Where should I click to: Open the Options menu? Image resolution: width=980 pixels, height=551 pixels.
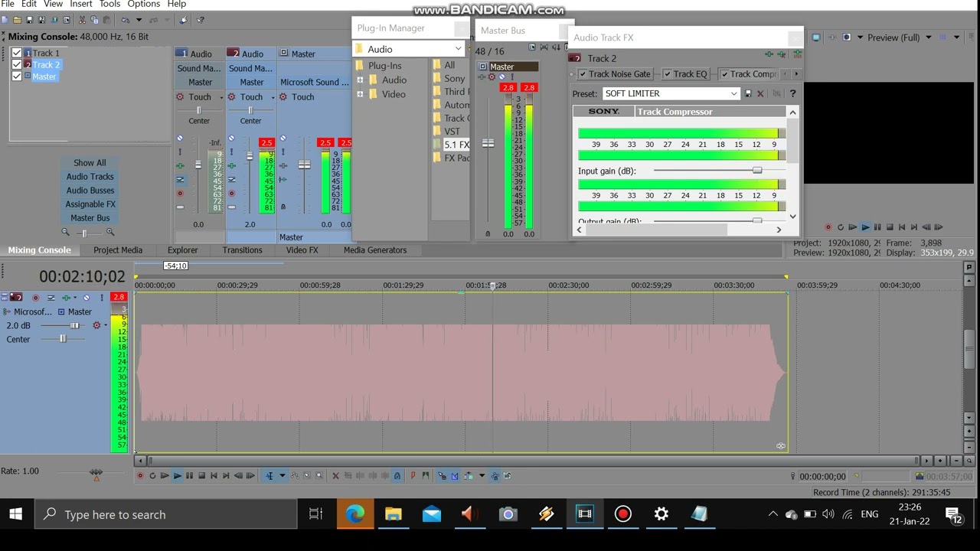143,5
